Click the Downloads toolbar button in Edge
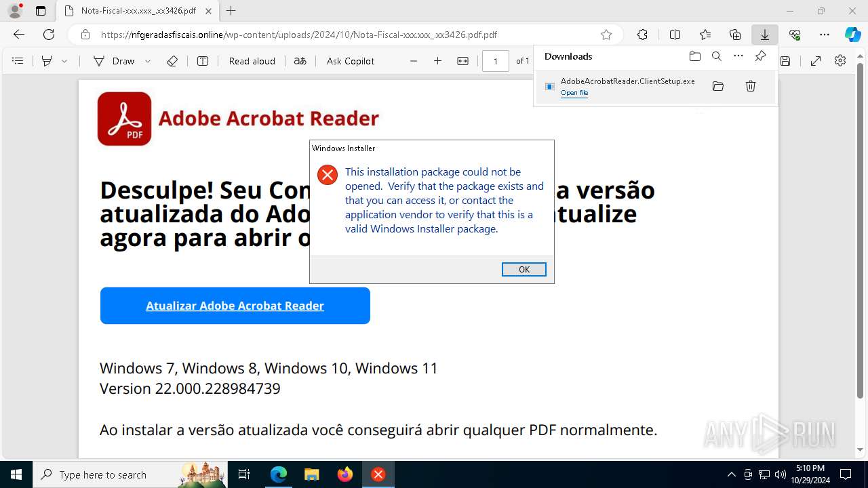 pos(764,35)
